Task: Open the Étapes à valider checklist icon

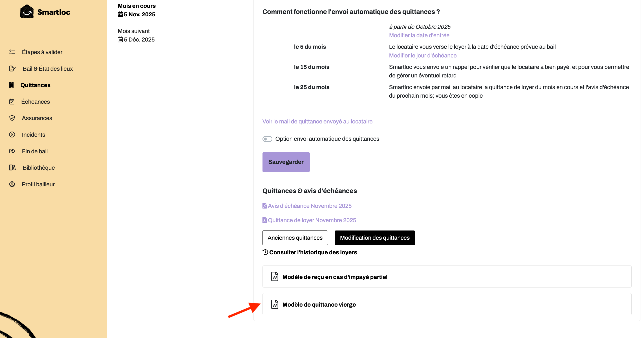Action: pyautogui.click(x=12, y=52)
